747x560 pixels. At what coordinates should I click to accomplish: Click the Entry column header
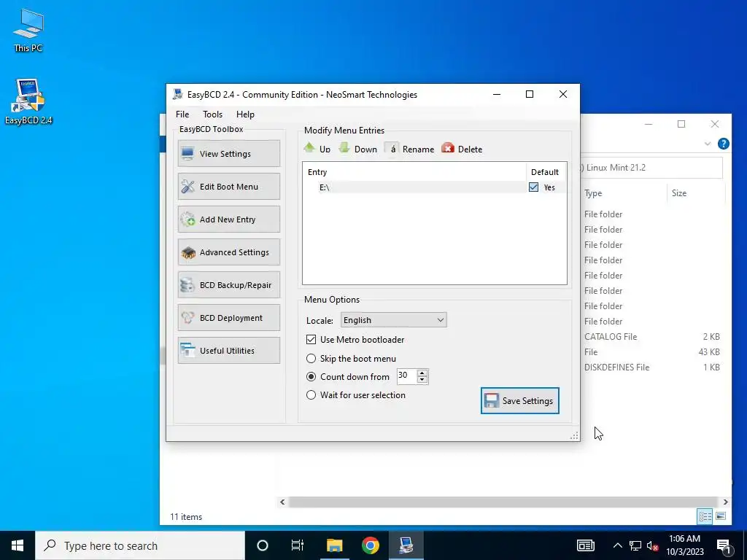[414, 172]
